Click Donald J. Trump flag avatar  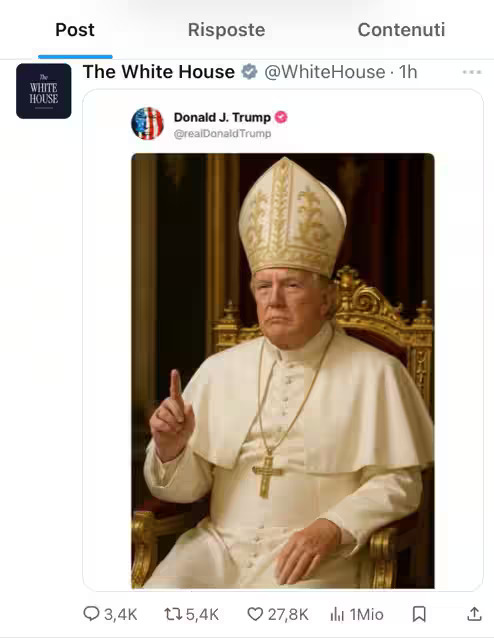[x=147, y=123]
